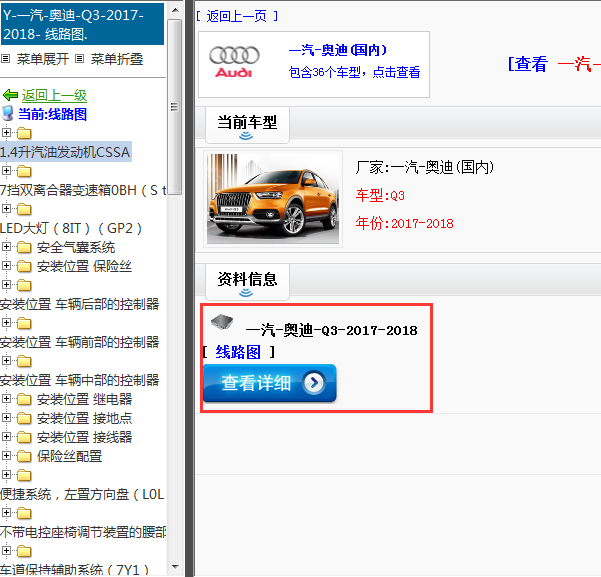601x577 pixels.
Task: Click the green back arrow icon
Action: click(x=10, y=95)
